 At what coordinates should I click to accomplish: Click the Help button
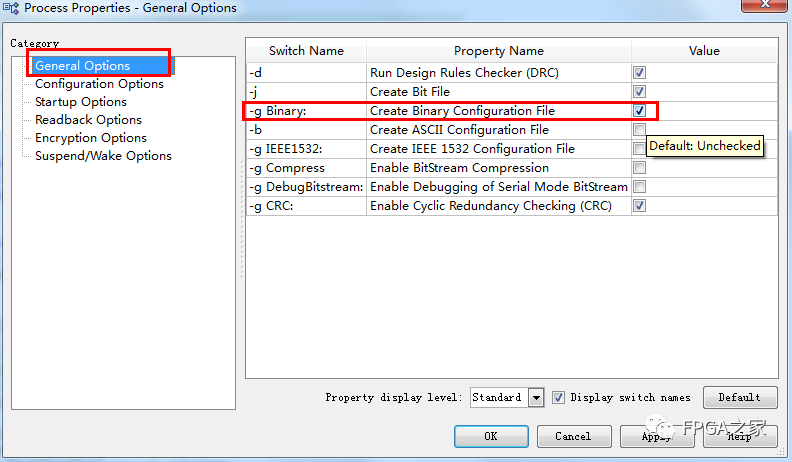click(739, 436)
